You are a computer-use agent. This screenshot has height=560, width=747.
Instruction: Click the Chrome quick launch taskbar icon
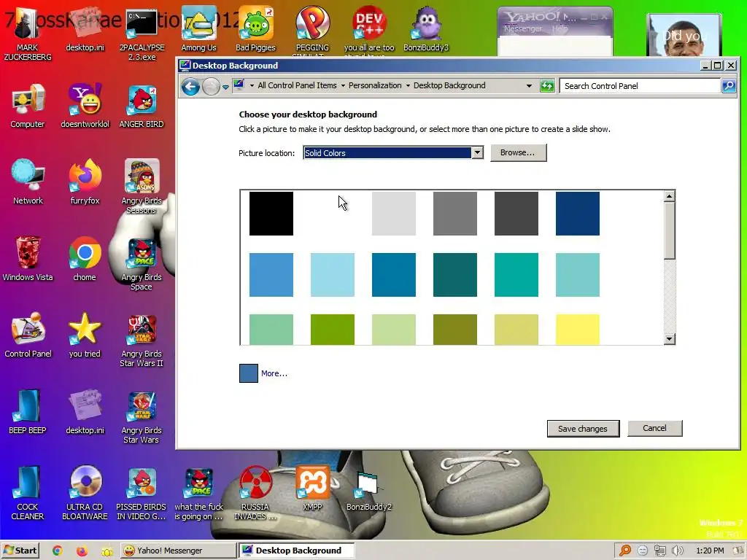coord(58,551)
